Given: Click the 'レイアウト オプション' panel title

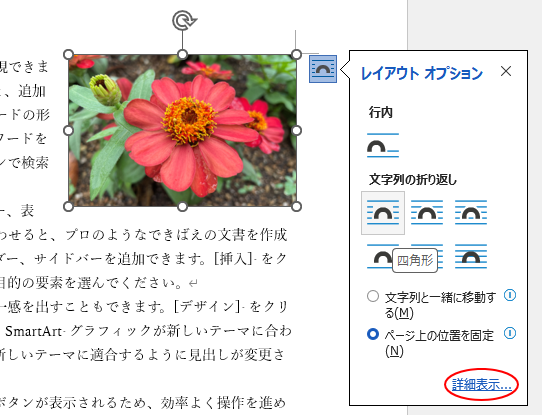Looking at the screenshot, I should pyautogui.click(x=422, y=73).
